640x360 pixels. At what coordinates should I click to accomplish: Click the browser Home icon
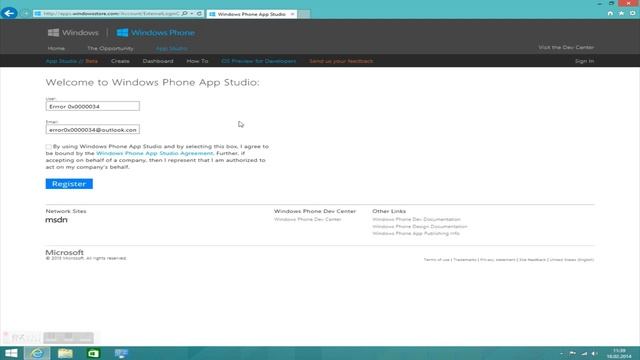(610, 13)
